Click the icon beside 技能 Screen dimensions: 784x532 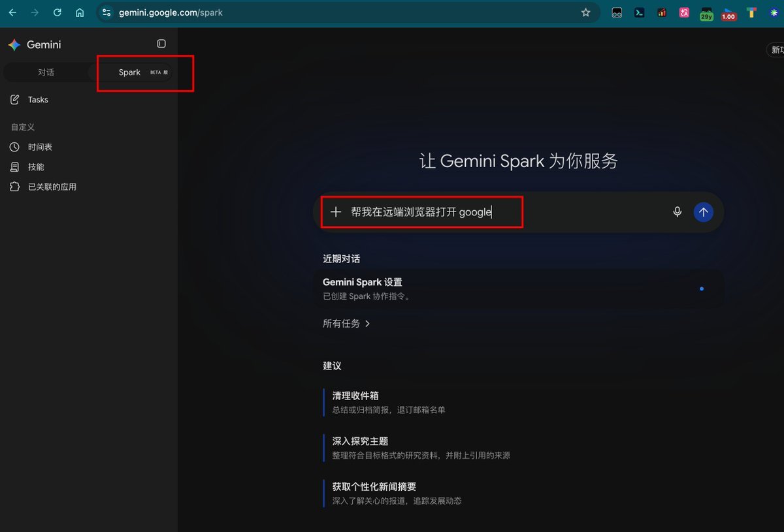pos(15,167)
